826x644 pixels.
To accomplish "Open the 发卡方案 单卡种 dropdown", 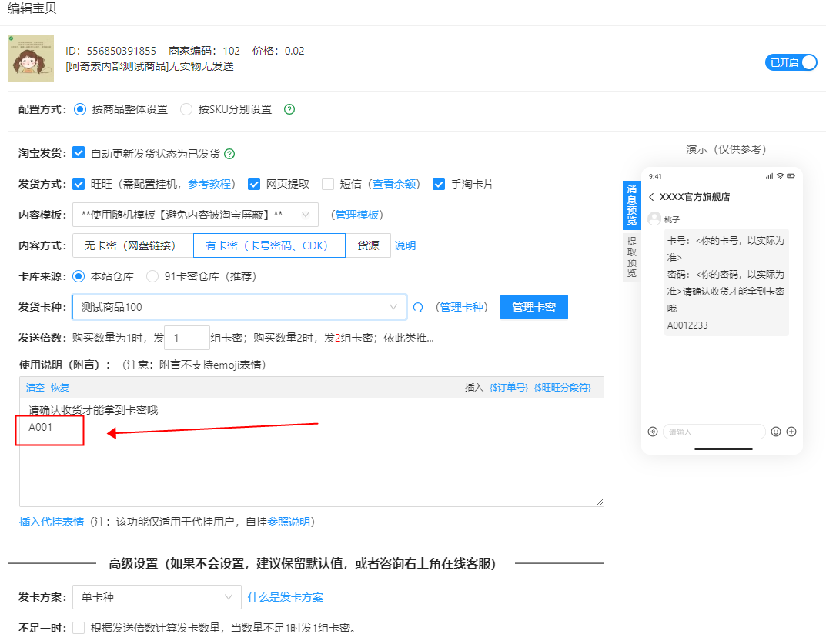I will coord(157,597).
